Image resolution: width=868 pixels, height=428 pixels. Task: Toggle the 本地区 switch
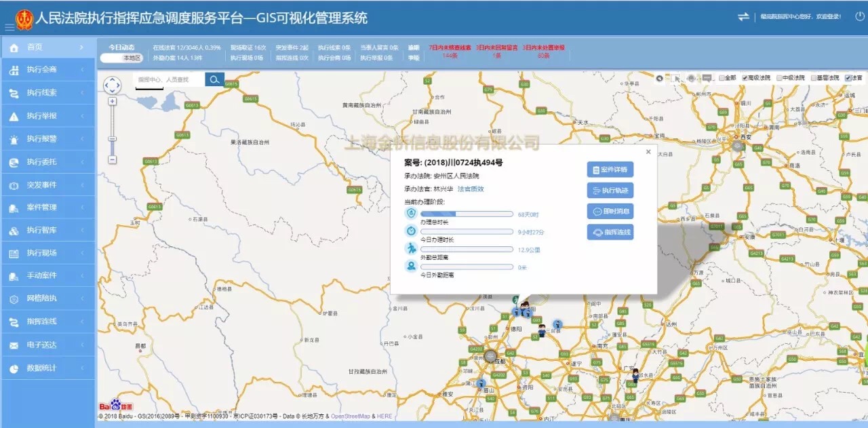pyautogui.click(x=121, y=58)
